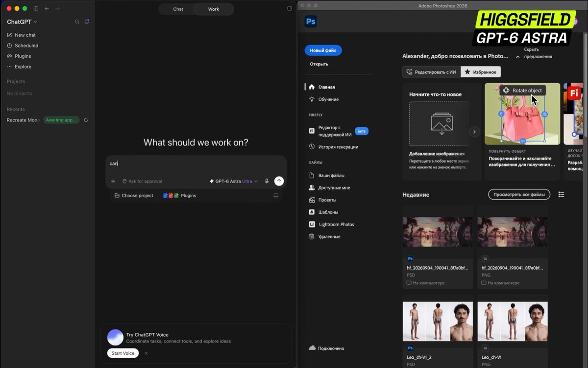Open the Plugins picker below the prompt
The image size is (588, 368).
179,195
